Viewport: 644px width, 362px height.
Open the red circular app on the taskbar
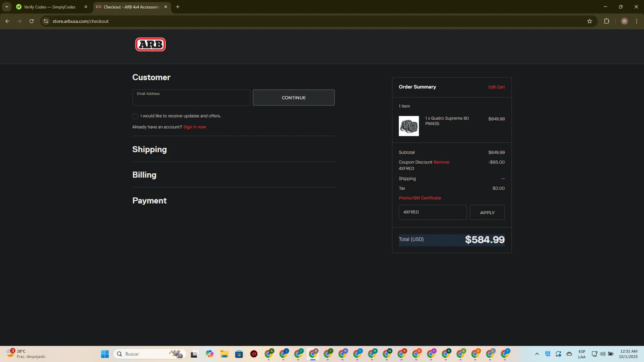(x=254, y=354)
